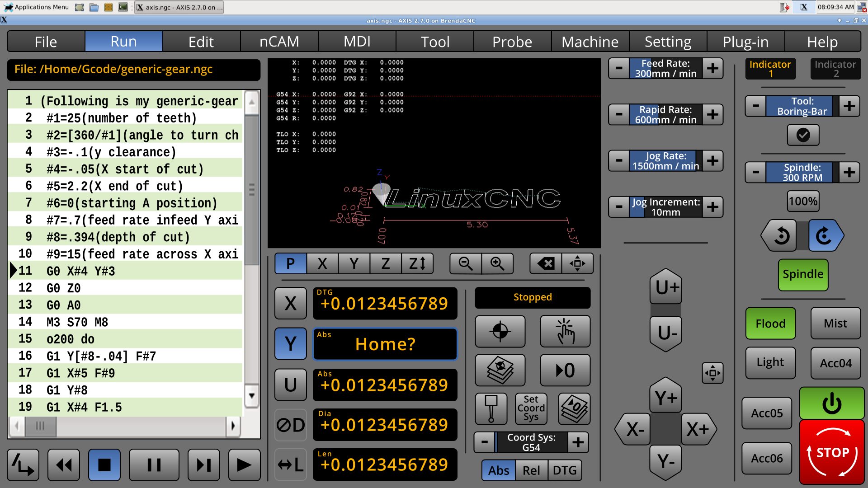Open the Plug-in tab
The image size is (868, 488).
coord(745,42)
